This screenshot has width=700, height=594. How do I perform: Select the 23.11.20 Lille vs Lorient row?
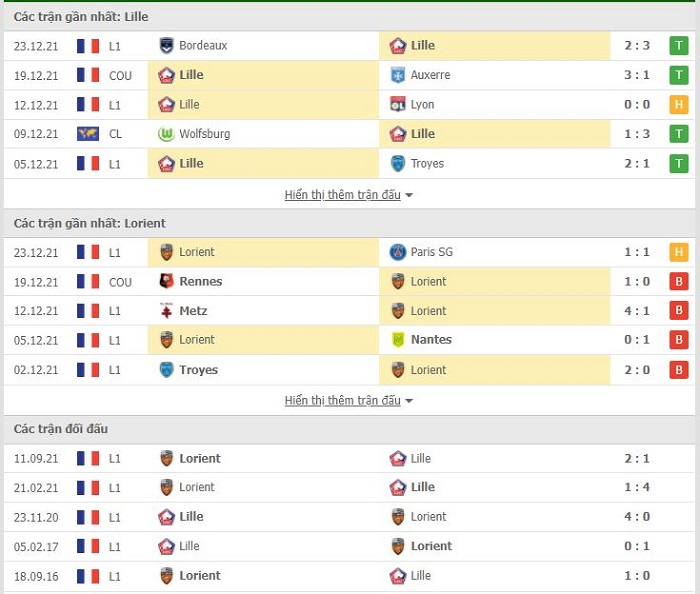point(350,517)
